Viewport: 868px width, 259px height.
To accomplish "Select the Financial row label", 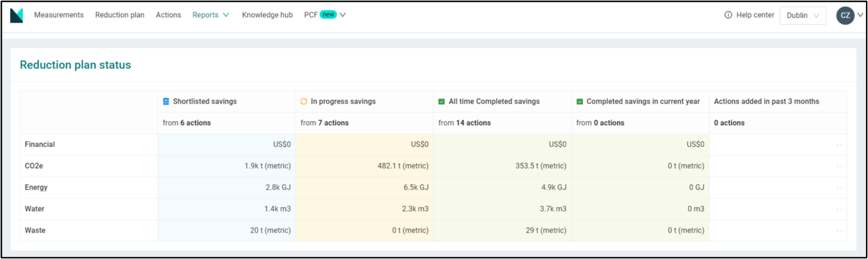I will pyautogui.click(x=40, y=144).
